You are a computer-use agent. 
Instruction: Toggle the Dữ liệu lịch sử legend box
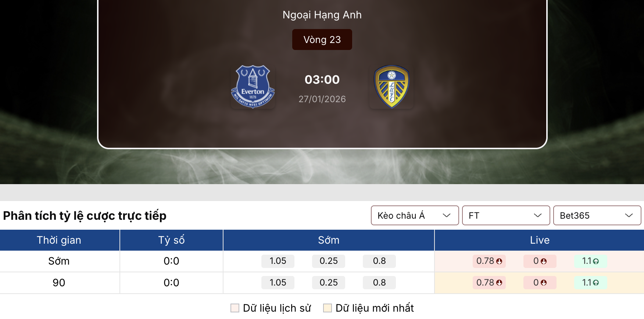235,308
